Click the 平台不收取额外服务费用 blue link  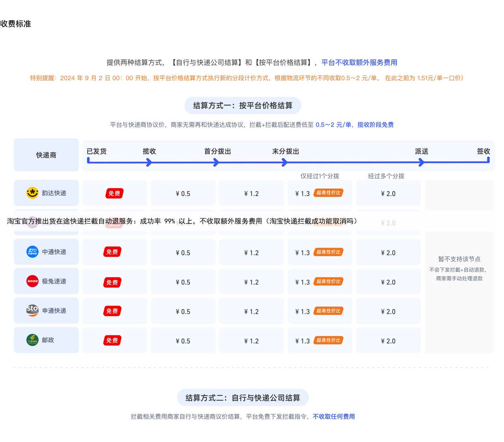(x=359, y=63)
